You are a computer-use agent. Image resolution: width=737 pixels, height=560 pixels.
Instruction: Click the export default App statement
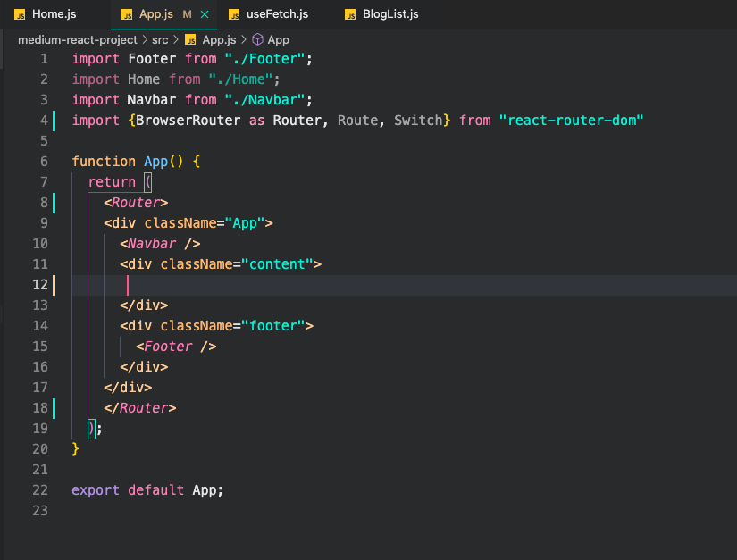[x=147, y=490]
